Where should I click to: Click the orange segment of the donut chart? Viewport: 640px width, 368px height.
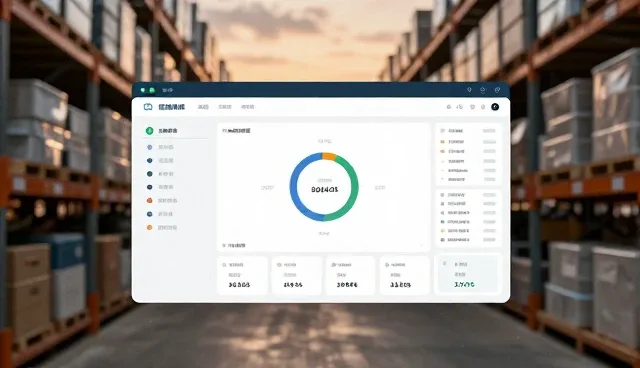pos(329,156)
